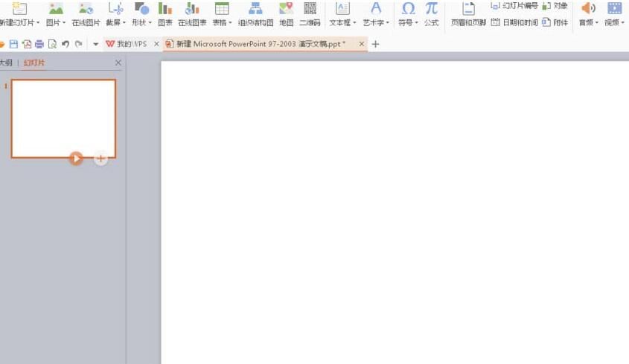Open Online Charts (在线图表)

pos(192,8)
